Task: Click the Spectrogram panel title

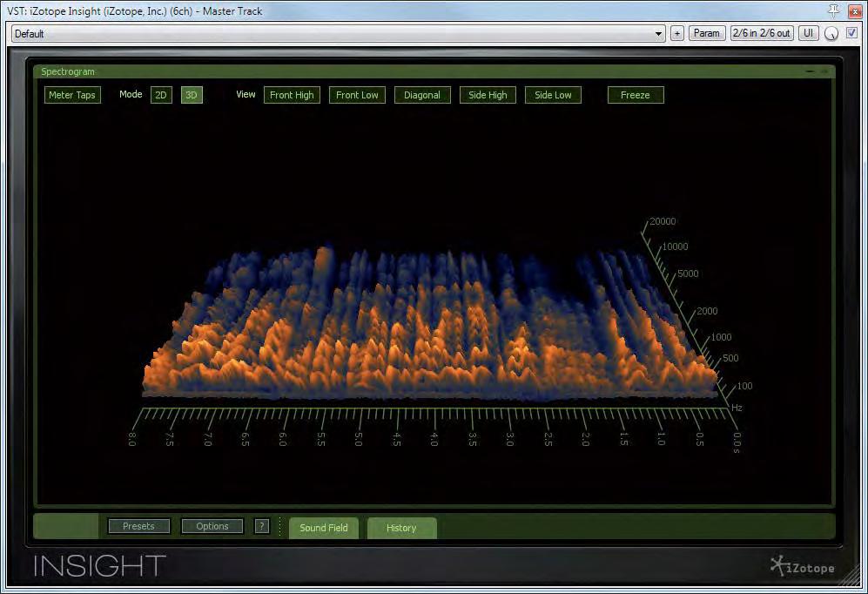Action: point(68,71)
